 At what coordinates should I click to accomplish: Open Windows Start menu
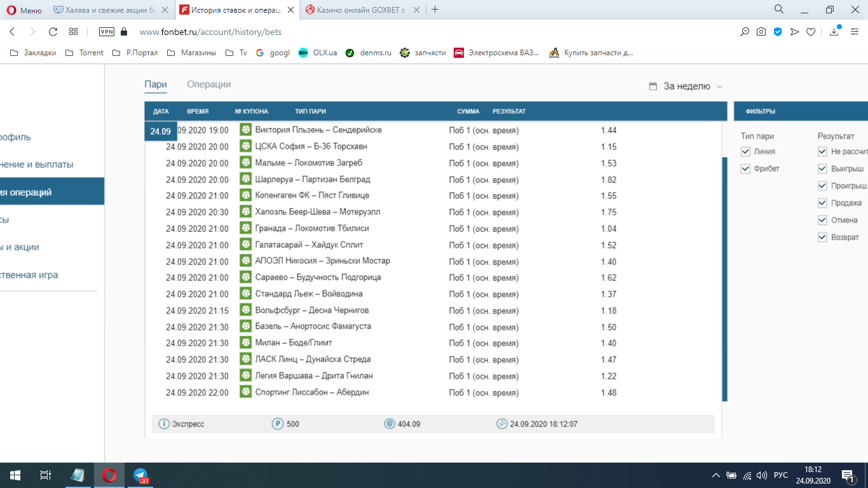coord(15,475)
